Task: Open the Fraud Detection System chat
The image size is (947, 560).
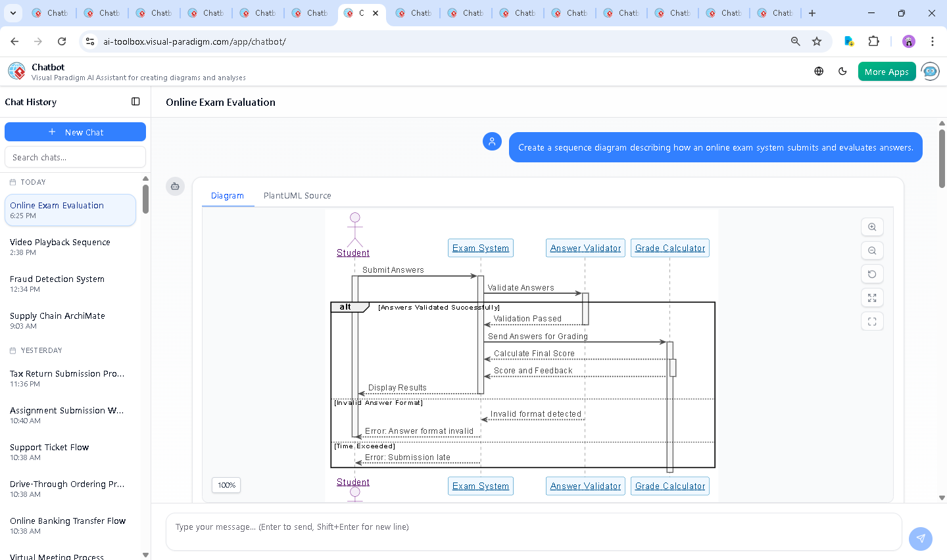Action: tap(57, 283)
